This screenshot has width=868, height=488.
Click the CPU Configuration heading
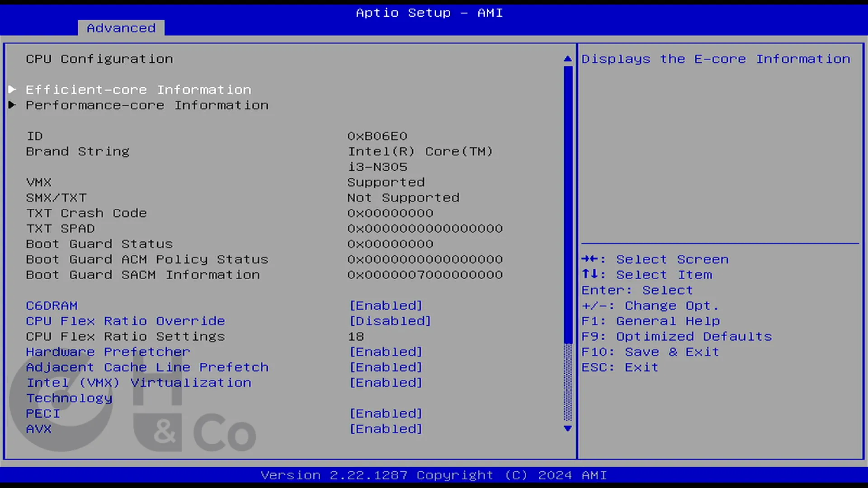click(99, 59)
